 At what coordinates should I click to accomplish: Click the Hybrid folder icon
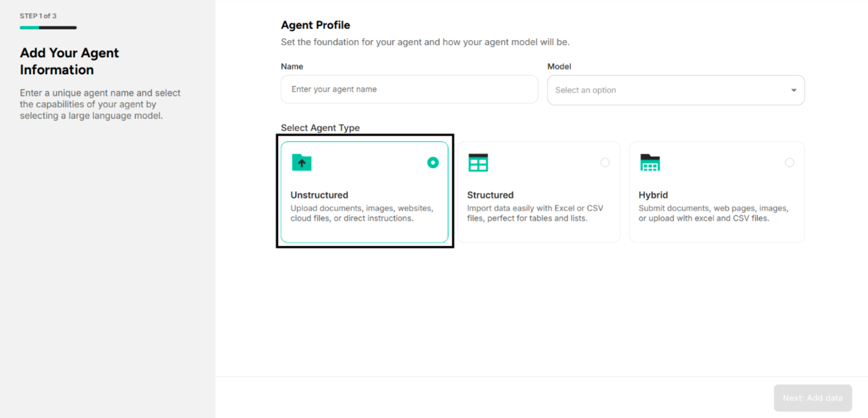click(x=649, y=163)
